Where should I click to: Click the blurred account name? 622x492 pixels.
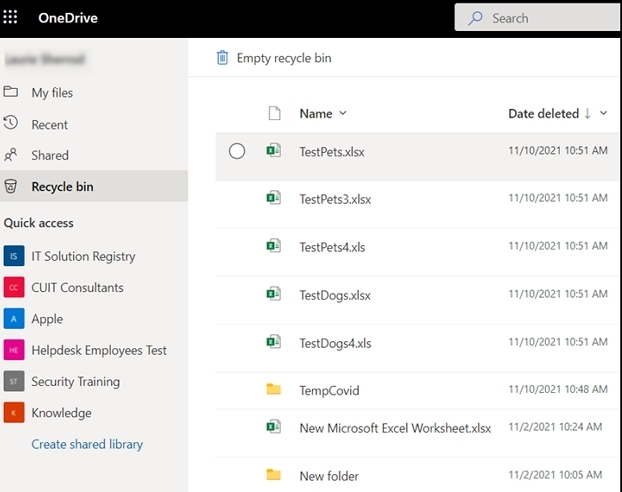point(44,59)
